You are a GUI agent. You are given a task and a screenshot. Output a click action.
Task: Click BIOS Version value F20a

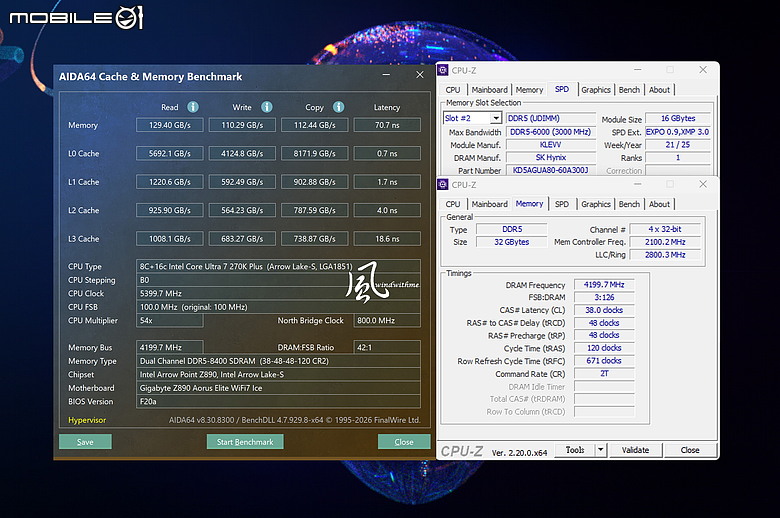click(278, 401)
